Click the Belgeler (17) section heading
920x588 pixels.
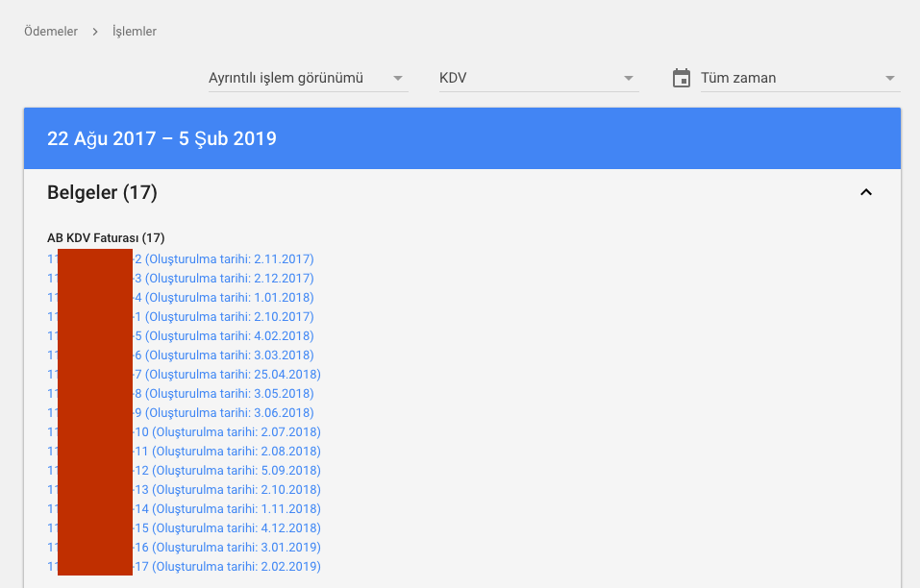pyautogui.click(x=102, y=192)
